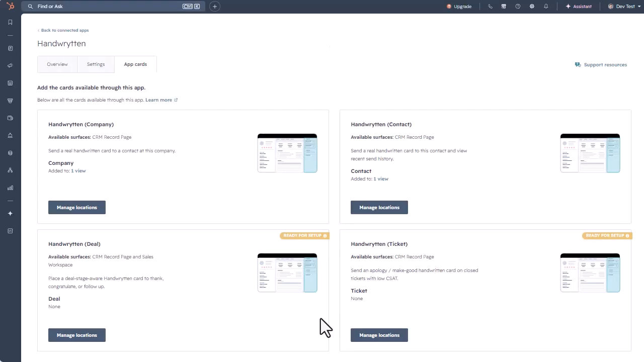
Task: Click the Handwrytten (Contact) card title
Action: coord(381,124)
